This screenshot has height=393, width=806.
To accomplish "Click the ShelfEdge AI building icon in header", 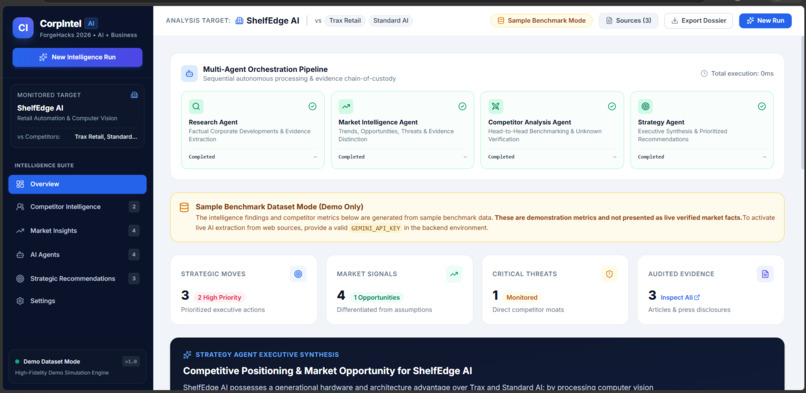I will 239,21.
